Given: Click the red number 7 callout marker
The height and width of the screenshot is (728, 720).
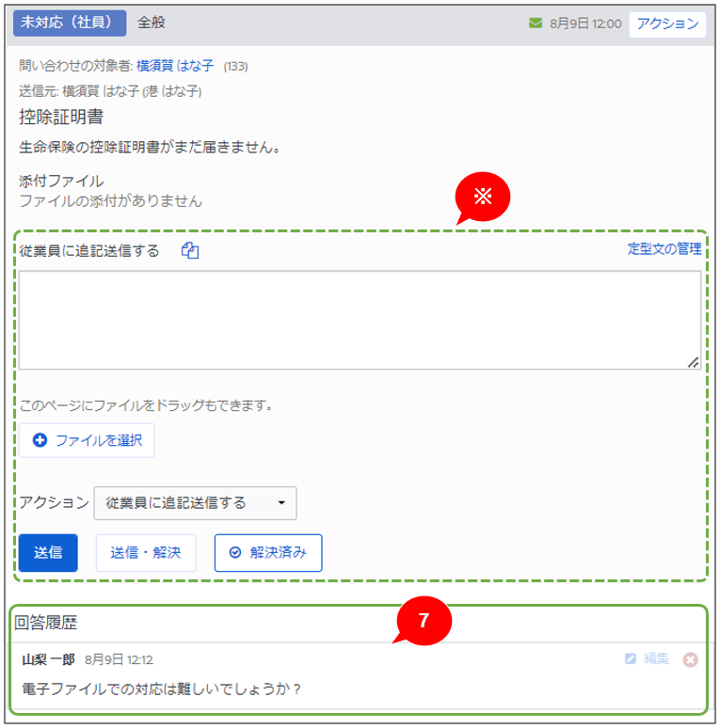Looking at the screenshot, I should [424, 621].
